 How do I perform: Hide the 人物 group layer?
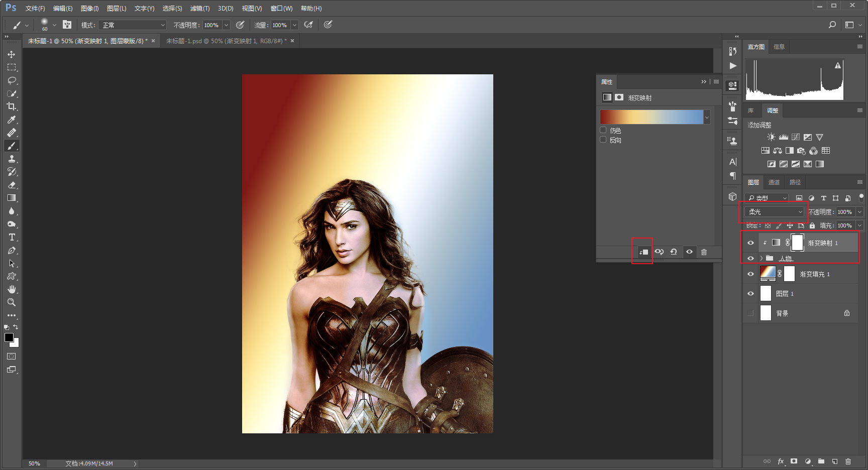pos(750,258)
